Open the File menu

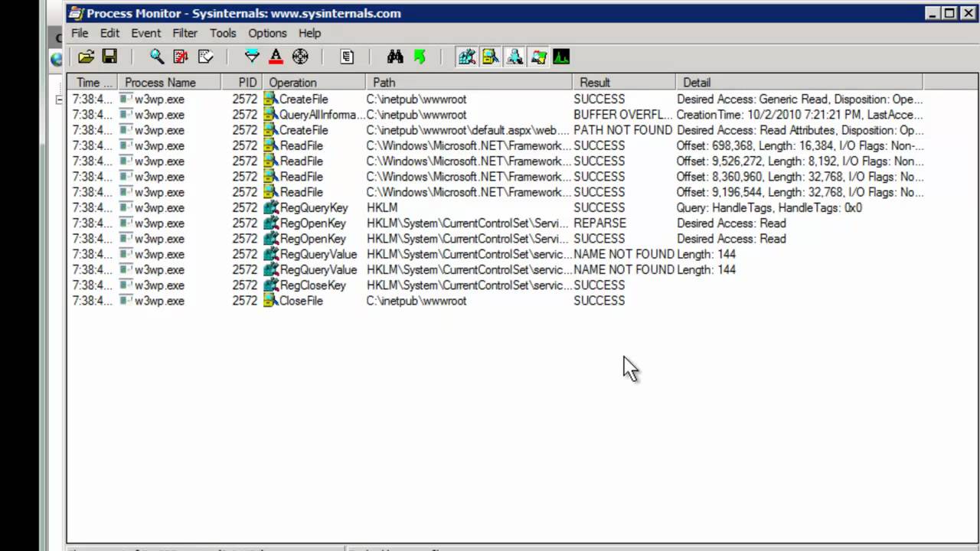click(80, 33)
